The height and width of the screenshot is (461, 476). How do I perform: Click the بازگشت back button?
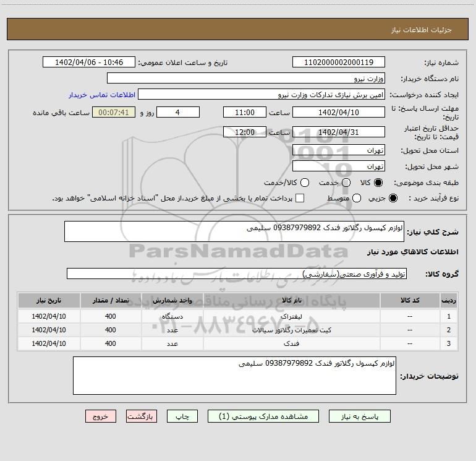click(x=142, y=416)
